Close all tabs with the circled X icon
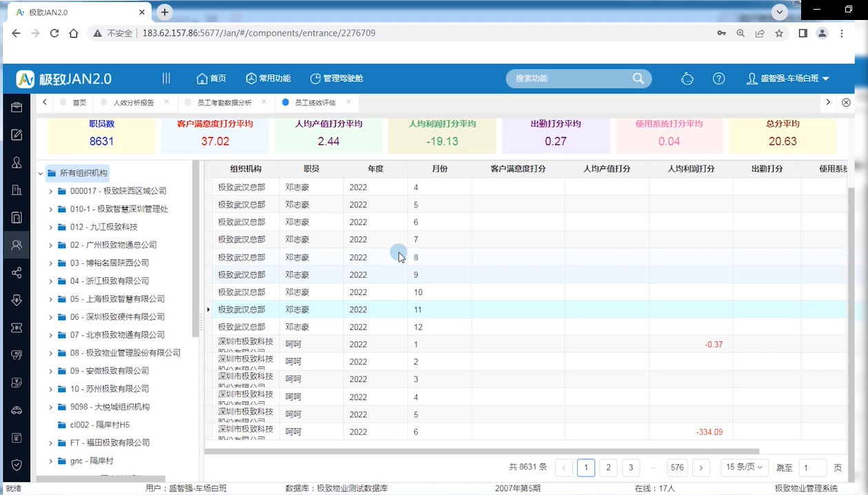The height and width of the screenshot is (495, 868). click(847, 103)
